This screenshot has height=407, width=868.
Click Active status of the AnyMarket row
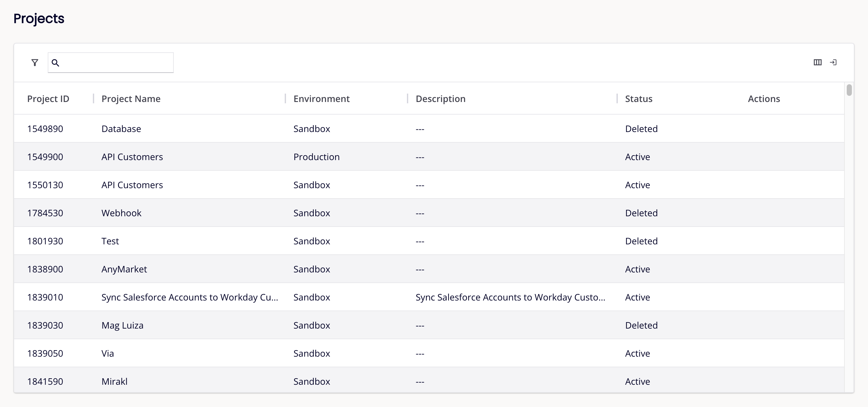(637, 269)
